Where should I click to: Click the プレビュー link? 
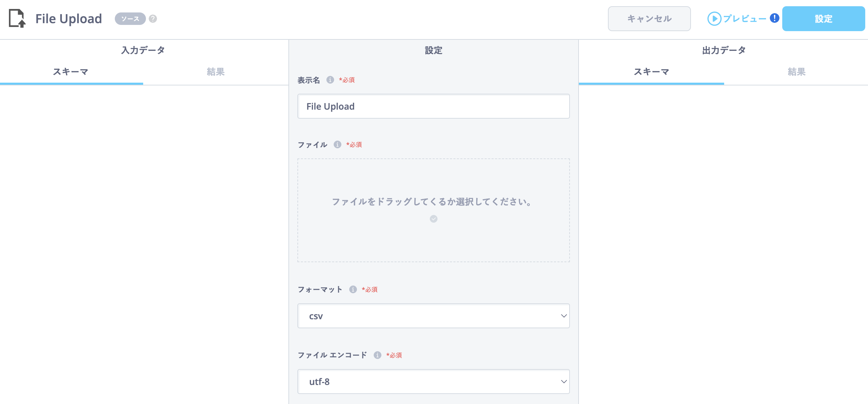point(745,19)
